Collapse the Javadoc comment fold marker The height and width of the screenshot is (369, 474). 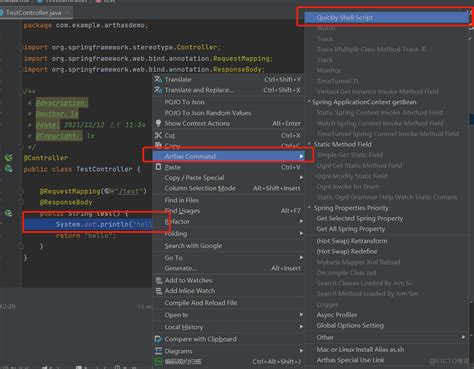point(21,91)
